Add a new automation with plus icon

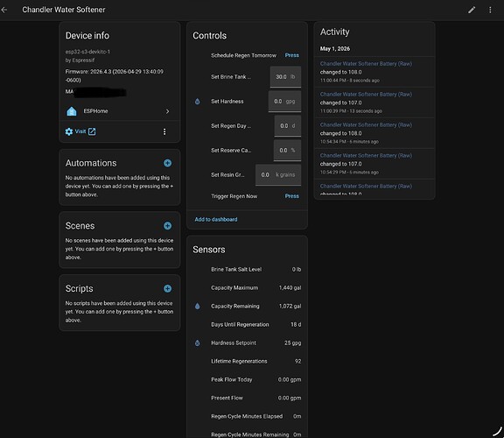pyautogui.click(x=167, y=163)
